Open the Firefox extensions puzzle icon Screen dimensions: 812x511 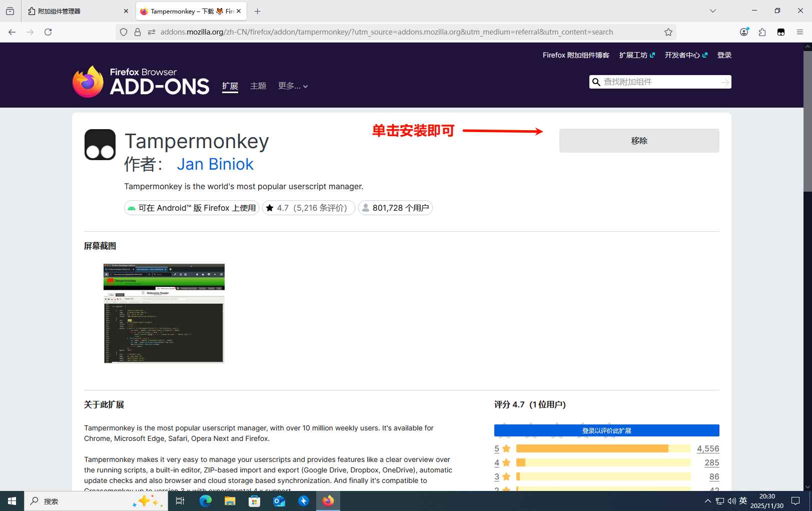pyautogui.click(x=762, y=32)
